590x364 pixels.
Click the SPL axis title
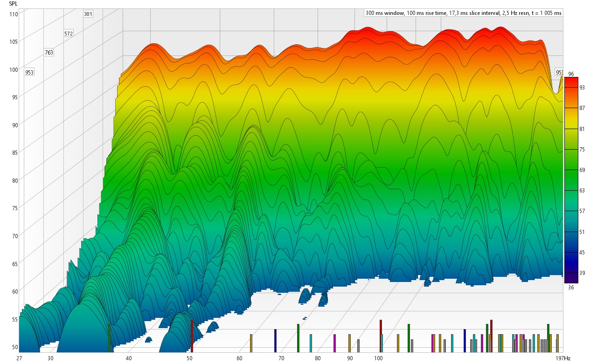13,3
